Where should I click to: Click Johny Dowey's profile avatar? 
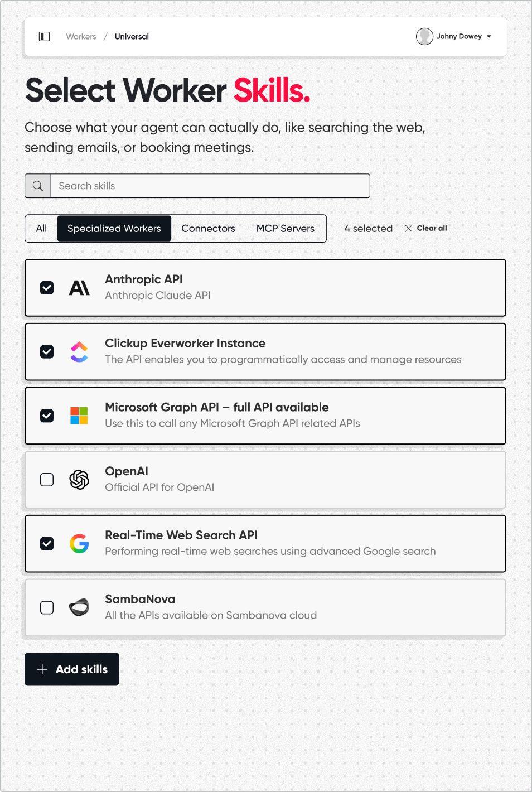coord(424,37)
